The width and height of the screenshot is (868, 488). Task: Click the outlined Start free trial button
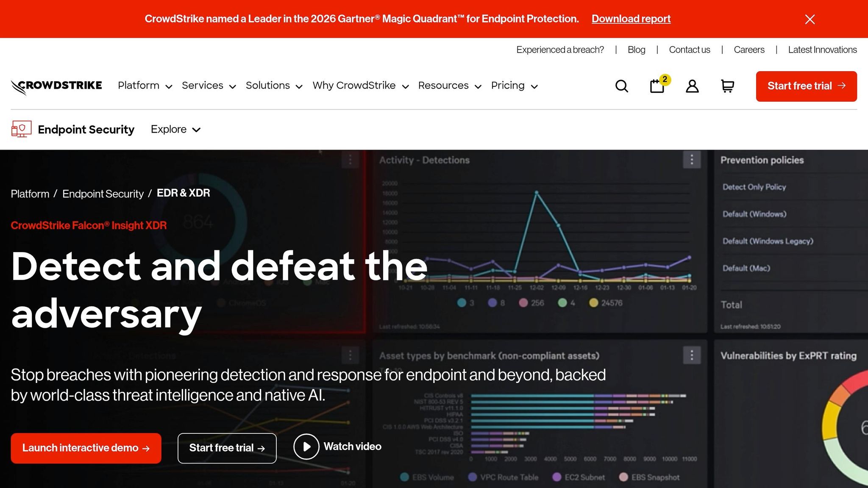point(227,448)
